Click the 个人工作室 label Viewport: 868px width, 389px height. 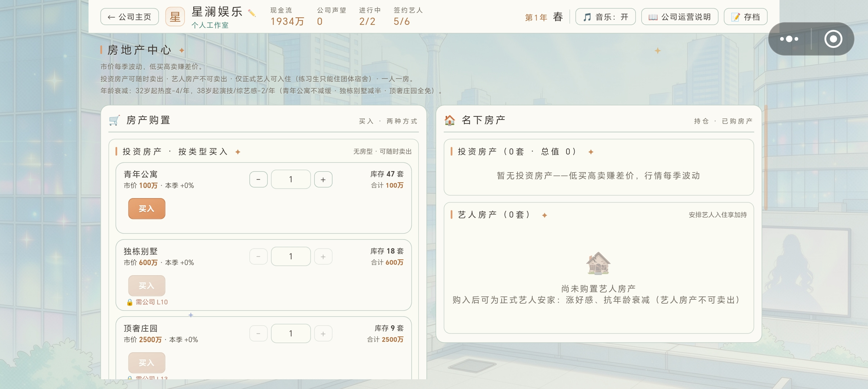210,25
